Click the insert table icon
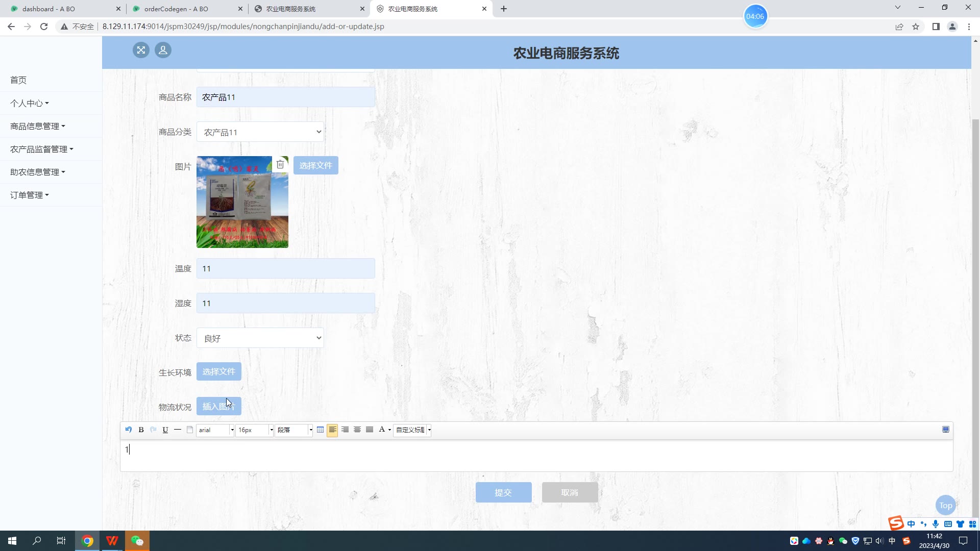This screenshot has height=551, width=980. coord(320,430)
